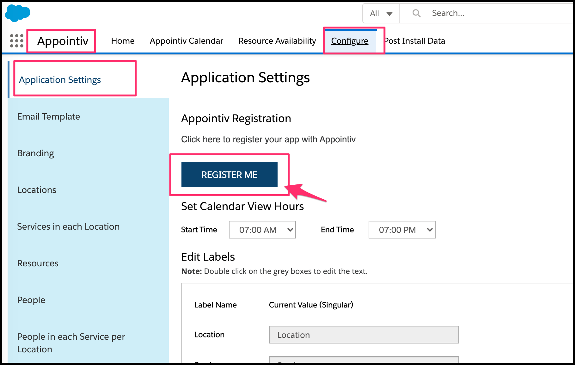The height and width of the screenshot is (365, 588).
Task: Click the Edit Labels heading
Action: (x=208, y=257)
